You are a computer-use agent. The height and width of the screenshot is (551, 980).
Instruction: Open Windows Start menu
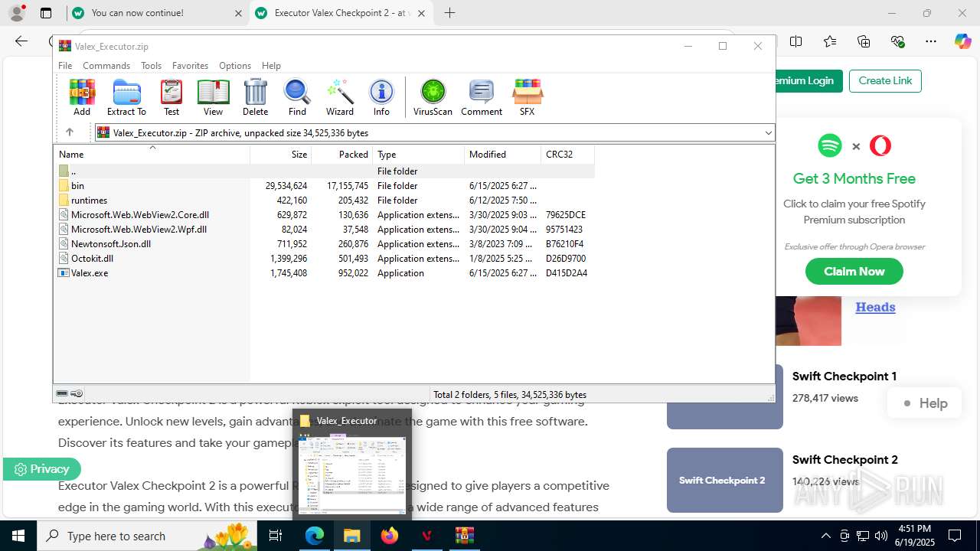coord(18,536)
